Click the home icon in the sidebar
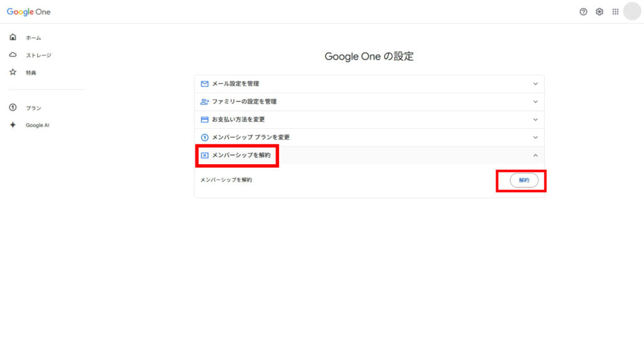This screenshot has height=362, width=644. pyautogui.click(x=13, y=37)
